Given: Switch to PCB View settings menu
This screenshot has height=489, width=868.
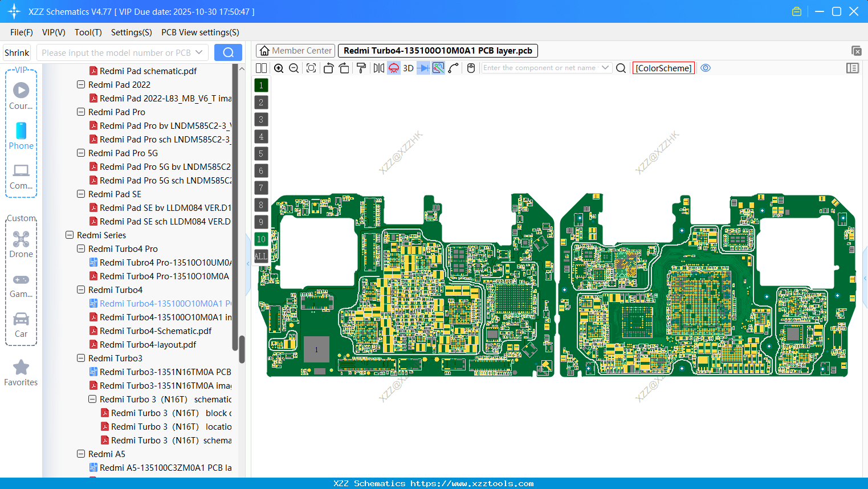Looking at the screenshot, I should pos(199,32).
